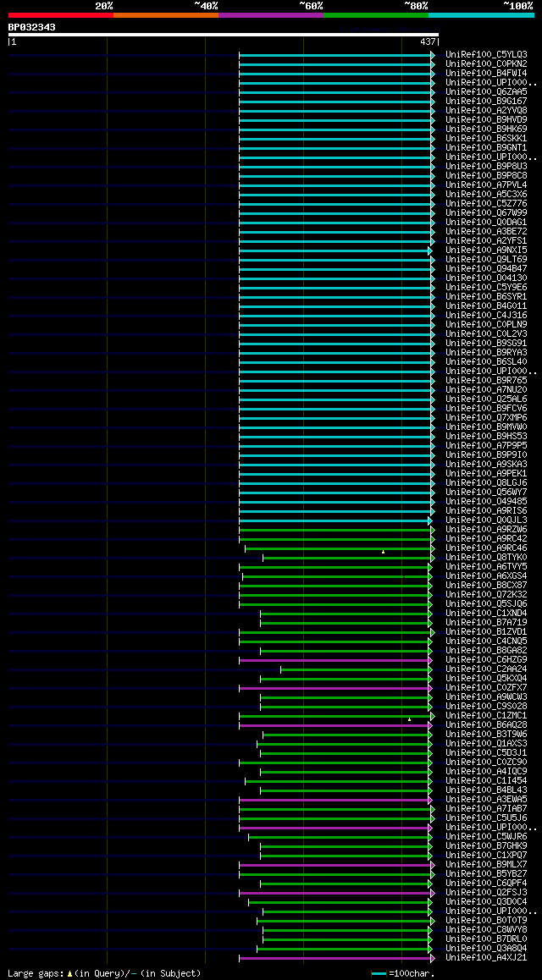
Task: Click the green arrowhead on Q8TYK0 alignment
Action: click(x=433, y=558)
